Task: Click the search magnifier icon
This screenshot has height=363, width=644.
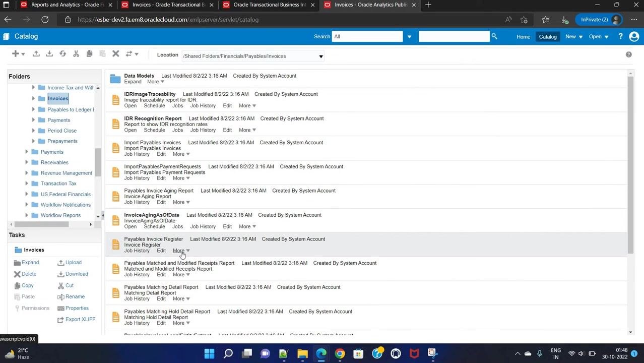Action: point(494,36)
